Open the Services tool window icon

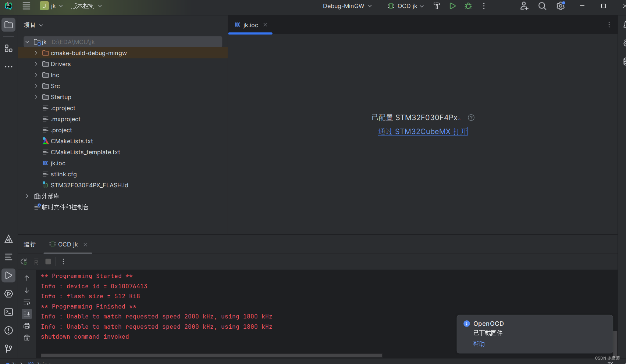point(8,293)
